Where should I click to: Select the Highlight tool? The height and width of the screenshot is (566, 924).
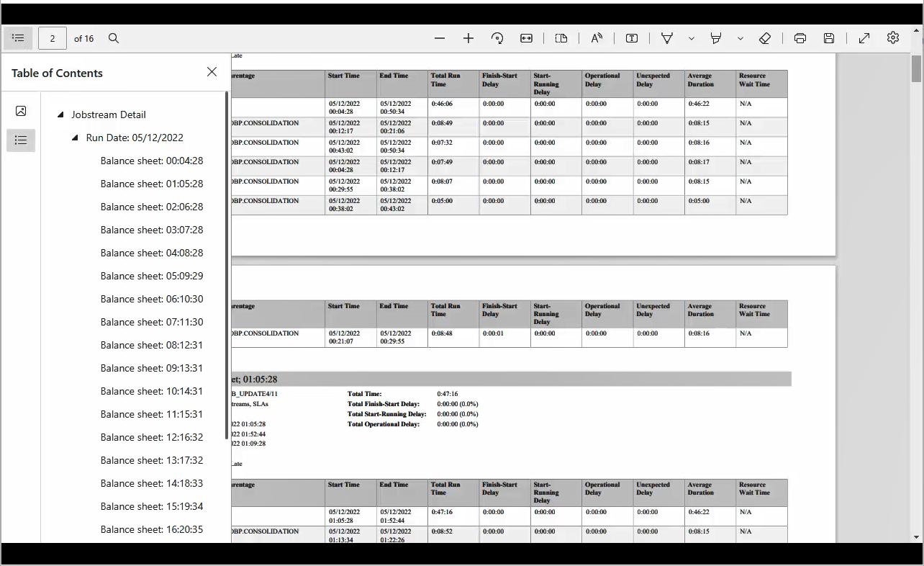coord(716,38)
